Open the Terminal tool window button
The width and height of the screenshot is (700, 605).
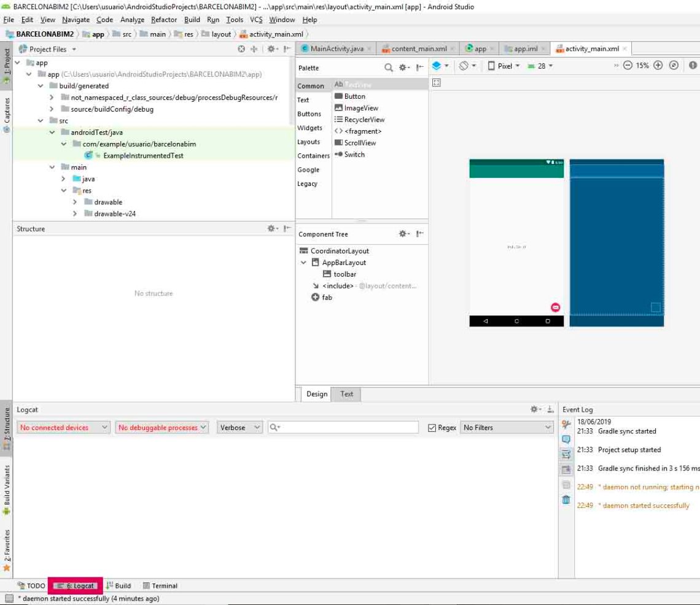click(160, 586)
